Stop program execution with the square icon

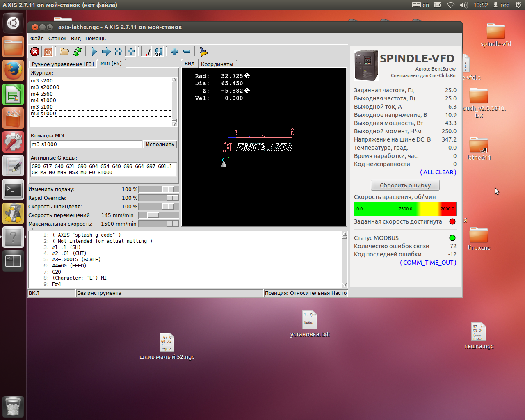click(131, 52)
